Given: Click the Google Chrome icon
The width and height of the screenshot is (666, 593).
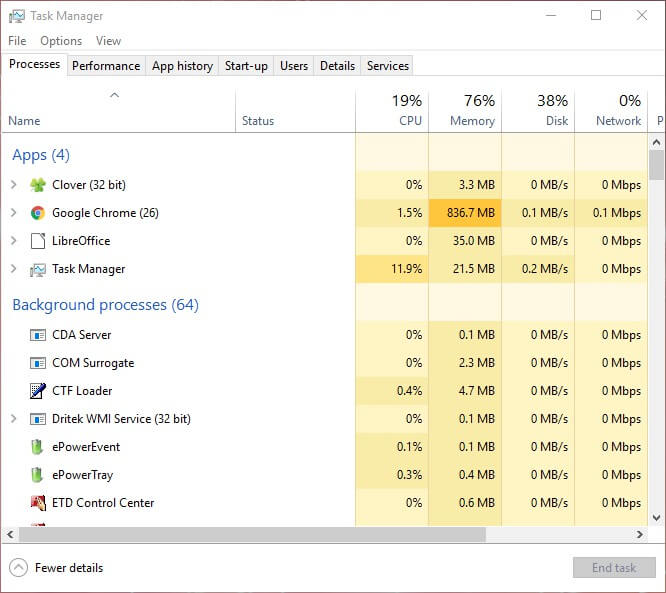Looking at the screenshot, I should pyautogui.click(x=38, y=213).
